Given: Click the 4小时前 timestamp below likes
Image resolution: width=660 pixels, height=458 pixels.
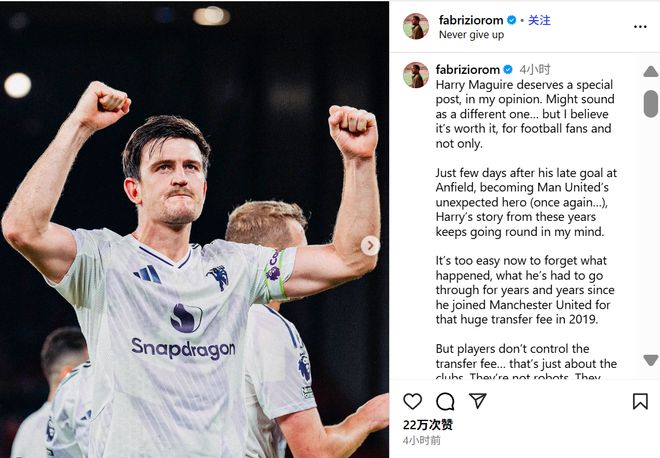Looking at the screenshot, I should [x=422, y=440].
